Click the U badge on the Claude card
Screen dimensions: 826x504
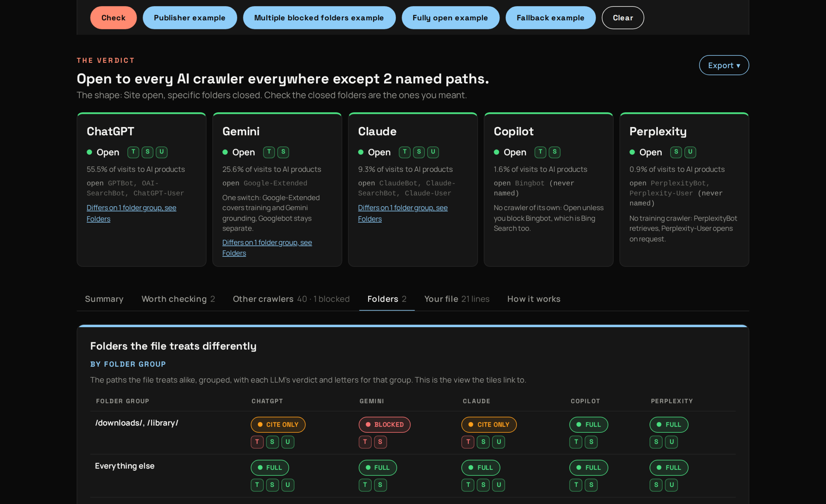point(433,152)
